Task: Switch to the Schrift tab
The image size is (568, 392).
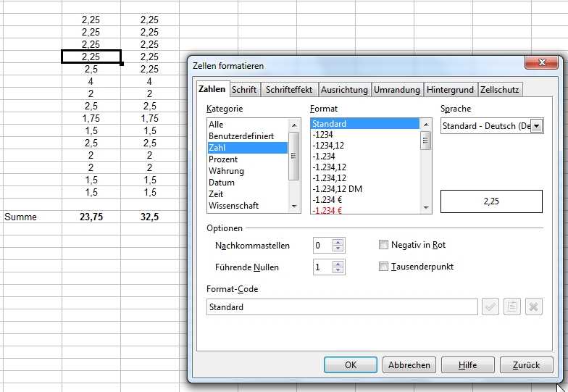Action: (244, 90)
